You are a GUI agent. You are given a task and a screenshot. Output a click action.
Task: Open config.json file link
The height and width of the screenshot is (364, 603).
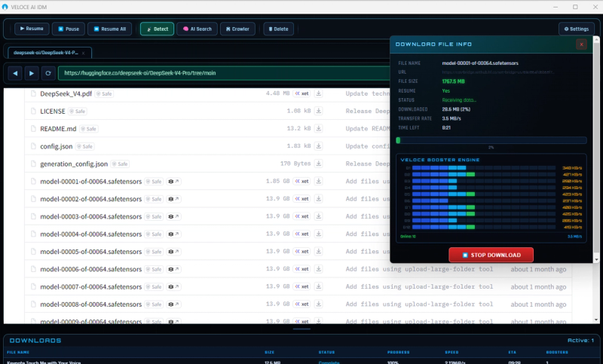click(56, 146)
